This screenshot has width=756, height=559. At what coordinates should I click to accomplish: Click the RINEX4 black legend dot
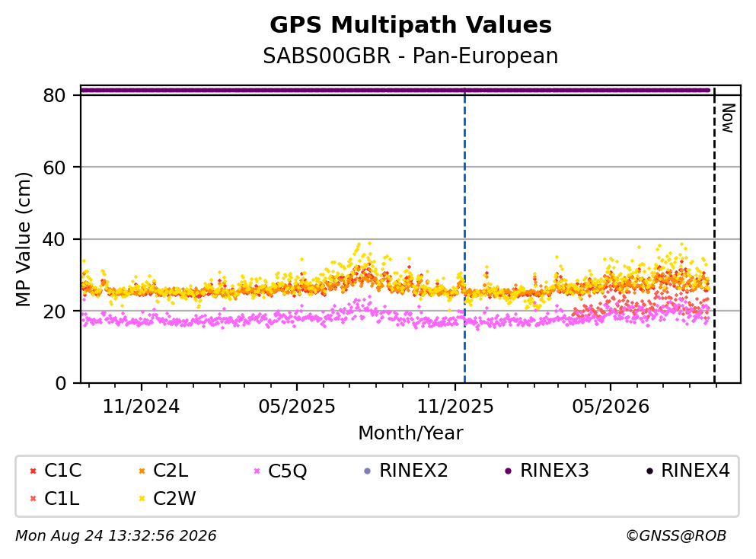click(x=649, y=471)
